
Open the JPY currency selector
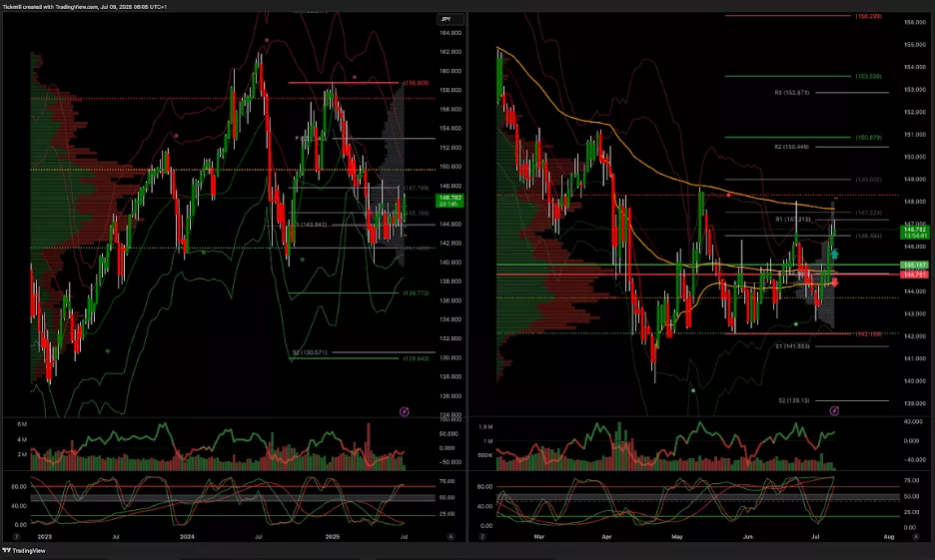pyautogui.click(x=445, y=19)
